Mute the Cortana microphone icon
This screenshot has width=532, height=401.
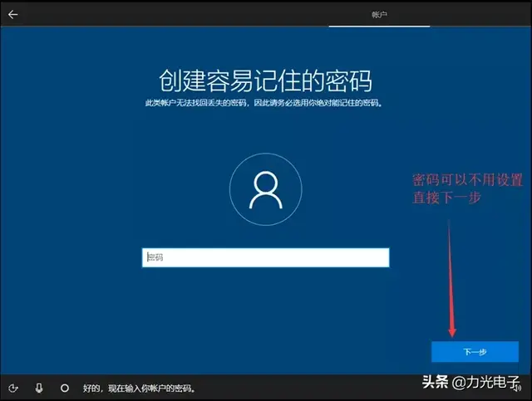coord(39,388)
